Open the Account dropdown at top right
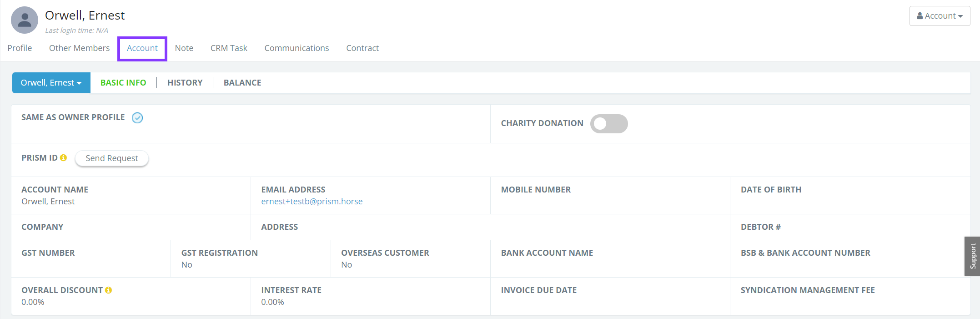This screenshot has height=319, width=980. click(940, 16)
